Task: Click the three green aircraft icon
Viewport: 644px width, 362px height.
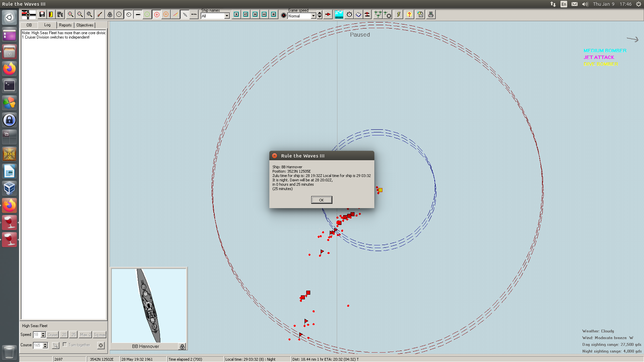Action: pos(378,14)
